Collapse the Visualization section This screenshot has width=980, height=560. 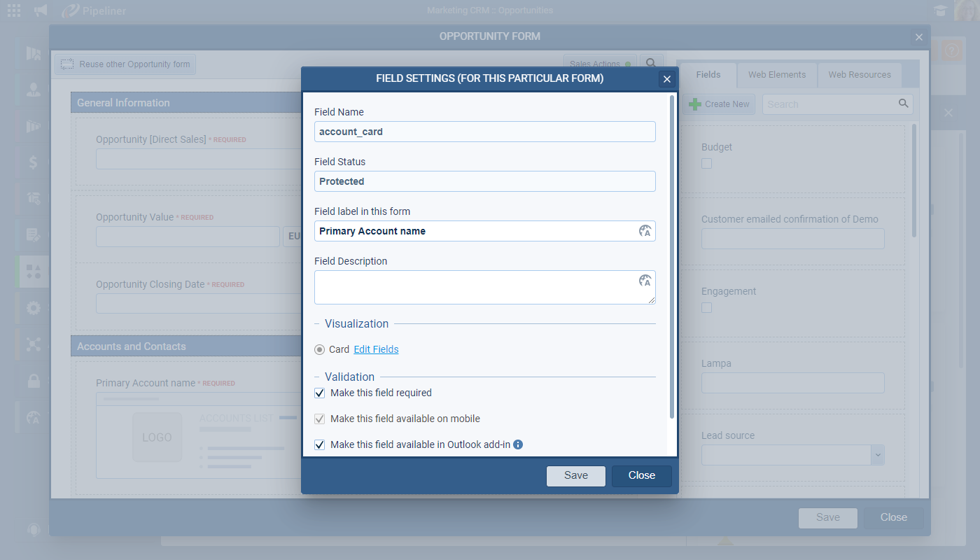(317, 324)
